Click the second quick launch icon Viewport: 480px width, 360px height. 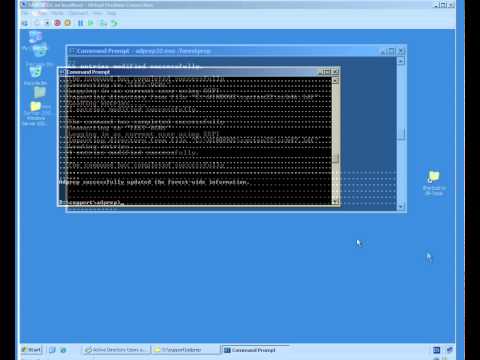click(x=63, y=350)
